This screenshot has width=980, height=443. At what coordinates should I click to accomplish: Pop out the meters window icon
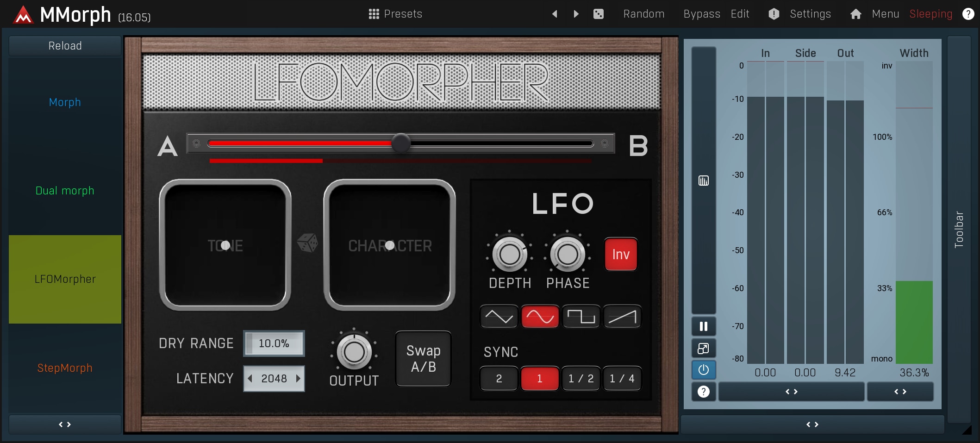tap(704, 348)
